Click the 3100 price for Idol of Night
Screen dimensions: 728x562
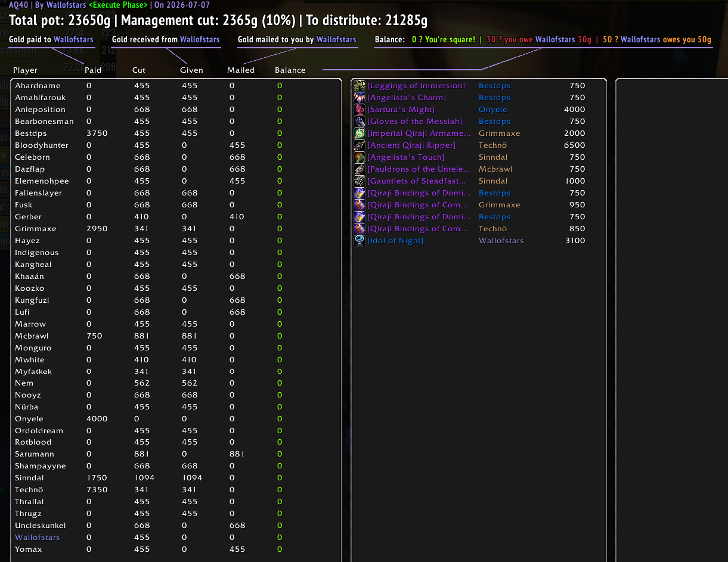(x=575, y=241)
